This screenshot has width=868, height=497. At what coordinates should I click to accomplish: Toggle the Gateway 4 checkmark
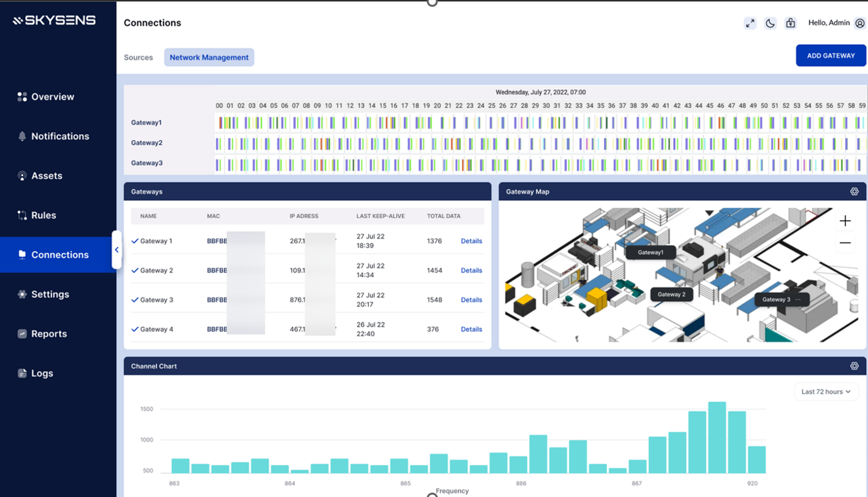(x=135, y=329)
